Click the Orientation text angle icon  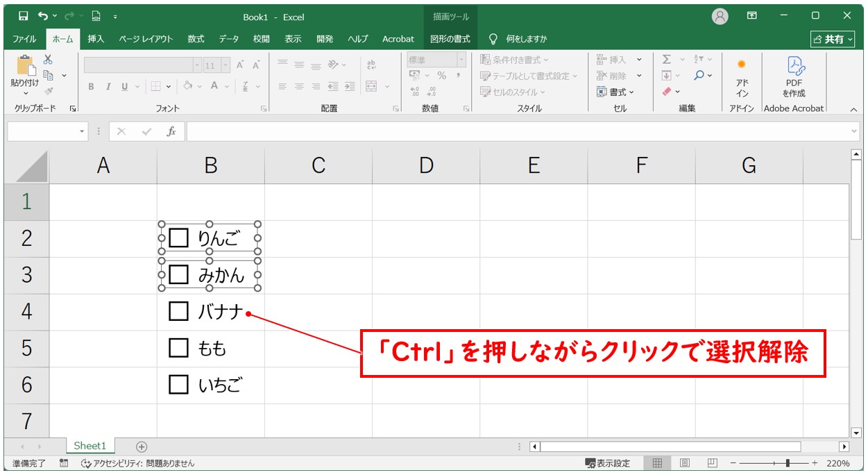click(333, 65)
